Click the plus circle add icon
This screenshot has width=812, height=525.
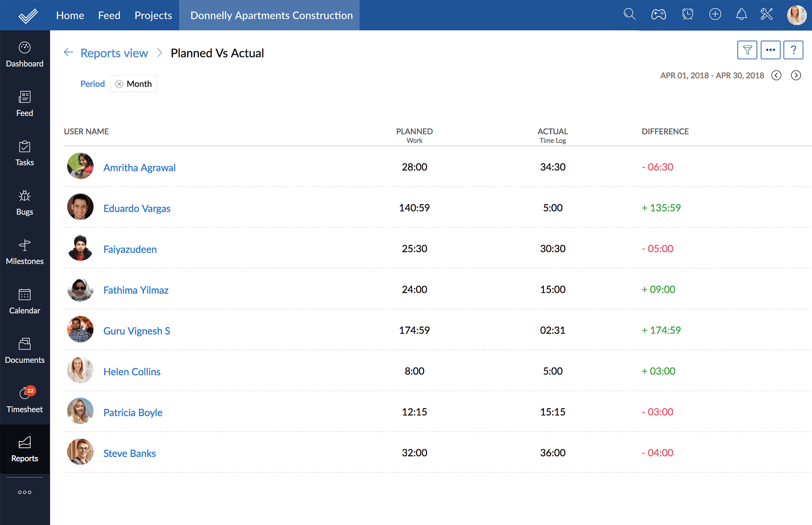(715, 15)
